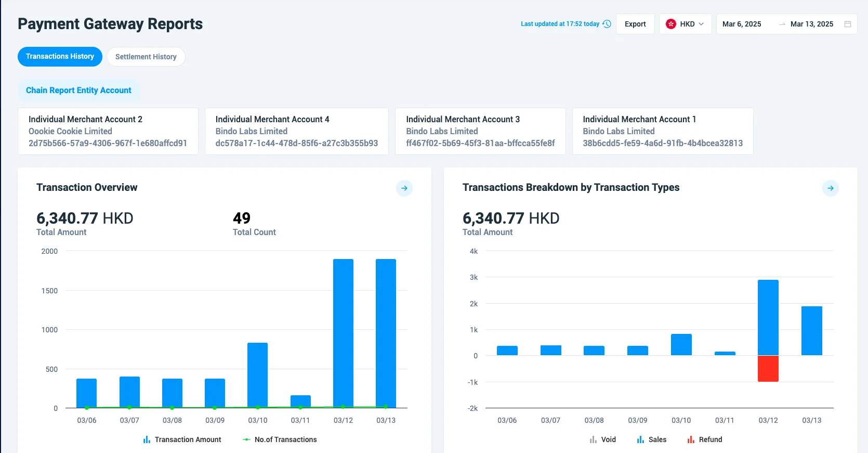This screenshot has height=453, width=868.
Task: Click the 03/13 bar in Transaction Overview
Action: [x=386, y=333]
